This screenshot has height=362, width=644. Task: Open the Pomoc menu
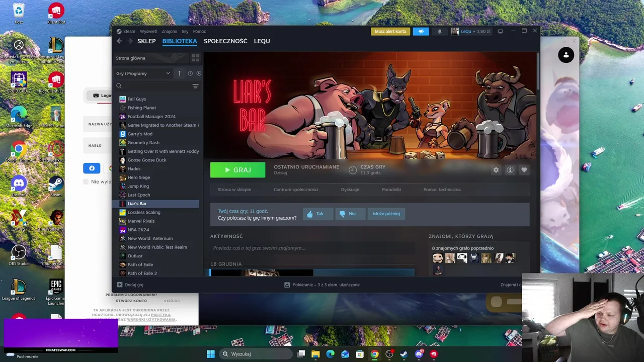[x=199, y=31]
